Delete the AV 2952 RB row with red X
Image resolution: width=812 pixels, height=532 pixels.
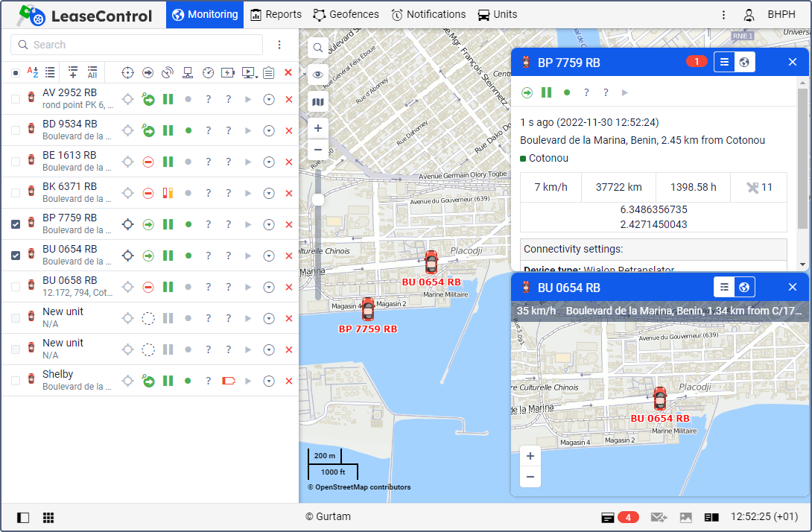(x=288, y=99)
